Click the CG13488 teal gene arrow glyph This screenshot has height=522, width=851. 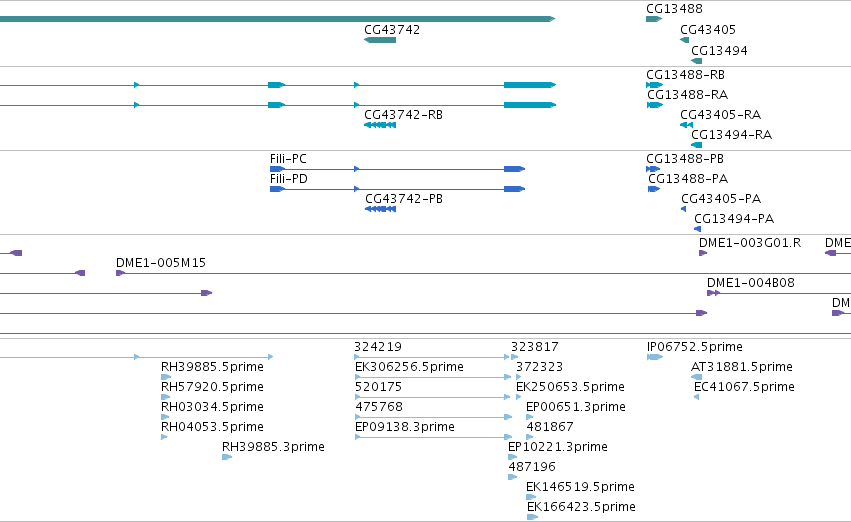pyautogui.click(x=654, y=20)
